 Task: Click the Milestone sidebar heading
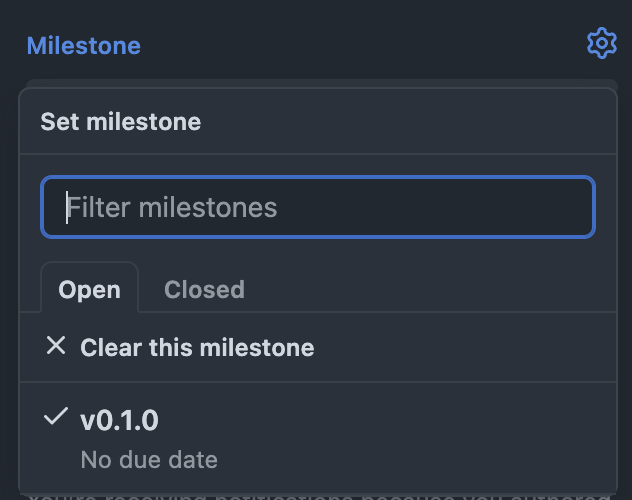point(83,46)
